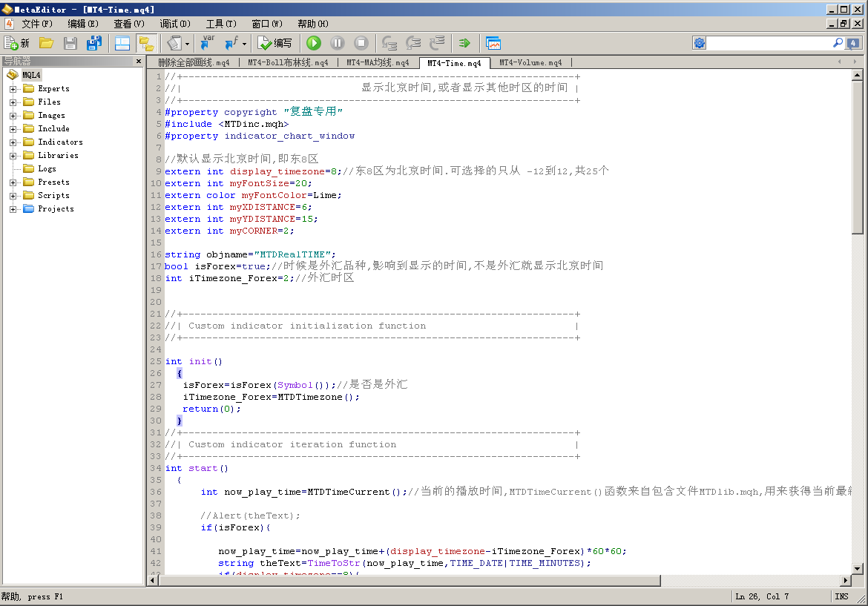
Task: Open the function list dropdown arrow
Action: [244, 44]
